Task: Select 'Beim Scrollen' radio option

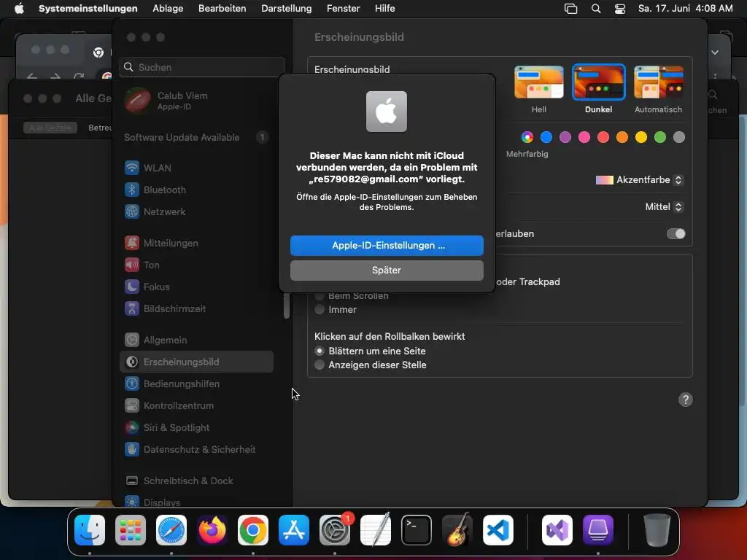Action: coord(320,296)
